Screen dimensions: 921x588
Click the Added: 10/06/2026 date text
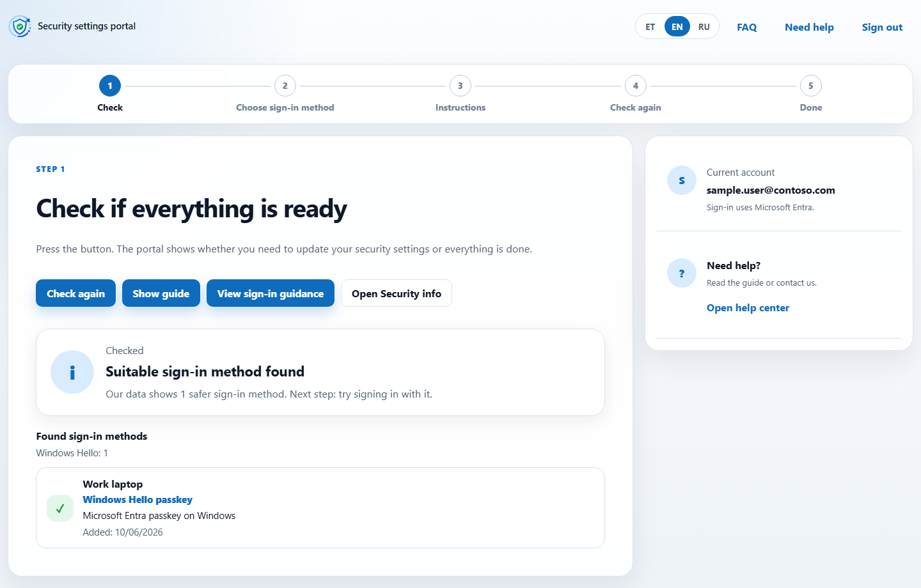click(x=123, y=532)
